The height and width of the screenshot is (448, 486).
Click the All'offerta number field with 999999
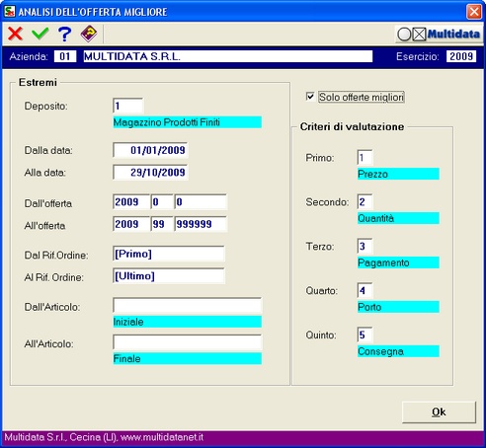point(201,224)
